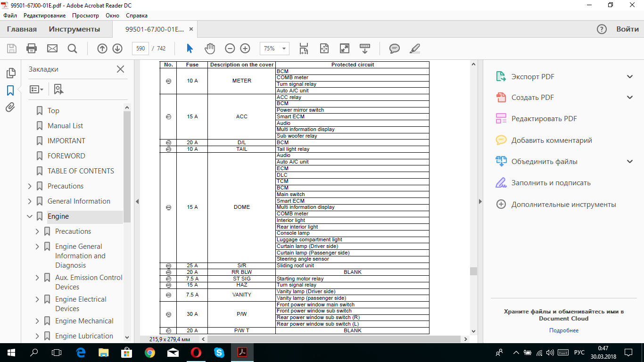The height and width of the screenshot is (362, 644).
Task: Select the Highlight text marker tool
Action: pos(415,49)
